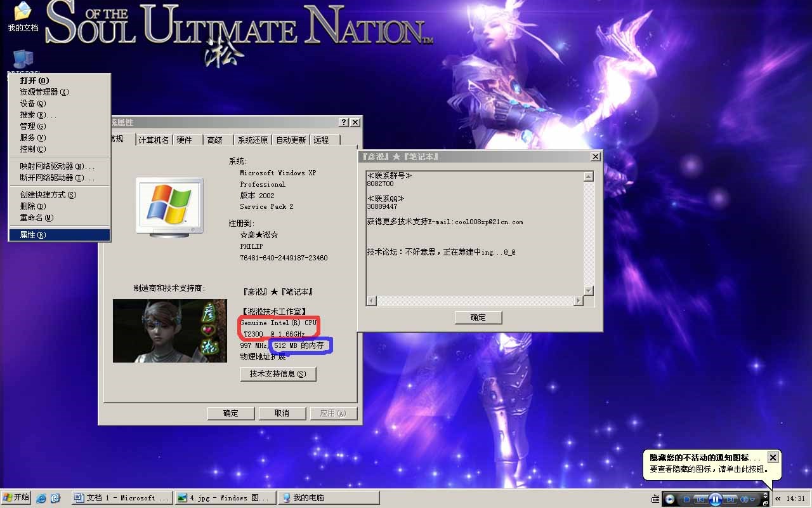Choose 管理(G) in the context menu
The image size is (812, 508).
tap(59, 126)
